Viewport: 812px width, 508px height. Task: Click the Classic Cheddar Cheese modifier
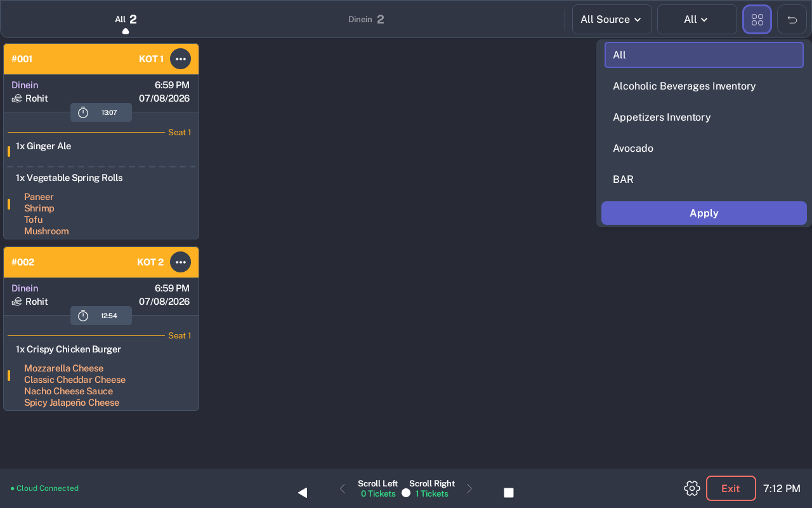tap(75, 380)
